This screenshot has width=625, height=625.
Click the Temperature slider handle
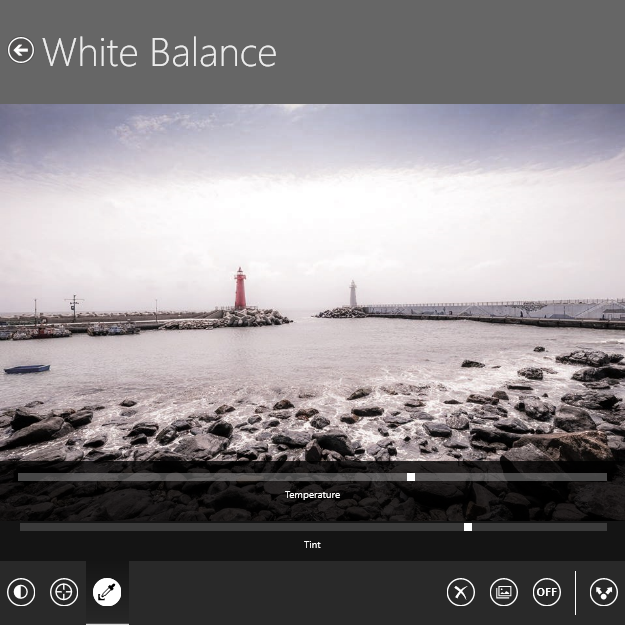[411, 477]
